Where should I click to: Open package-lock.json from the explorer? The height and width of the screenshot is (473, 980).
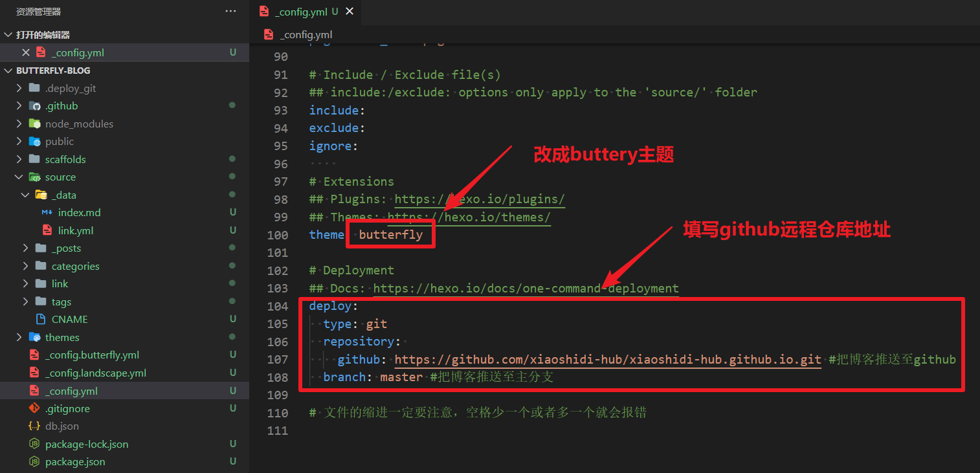[x=87, y=444]
